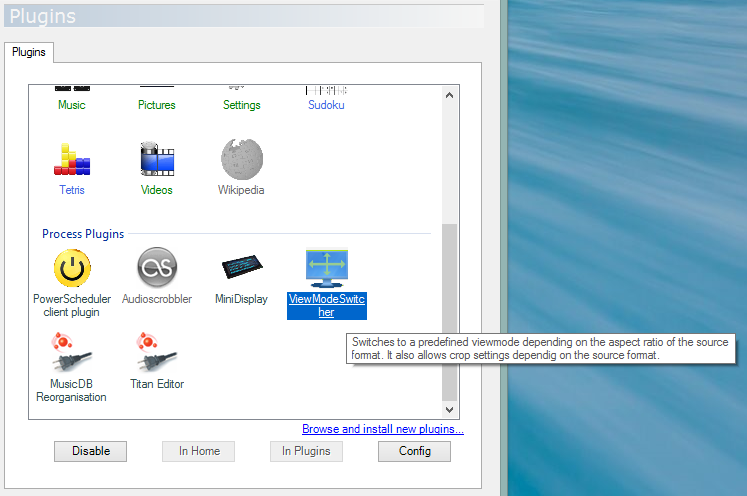The height and width of the screenshot is (496, 747).
Task: Select the Tetris plugin icon
Action: [72, 160]
